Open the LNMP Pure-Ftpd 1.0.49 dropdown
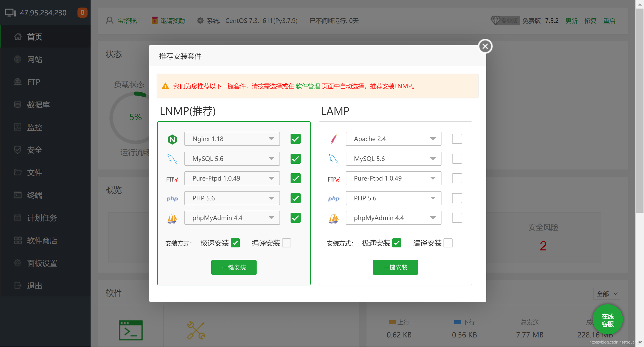 (x=232, y=178)
